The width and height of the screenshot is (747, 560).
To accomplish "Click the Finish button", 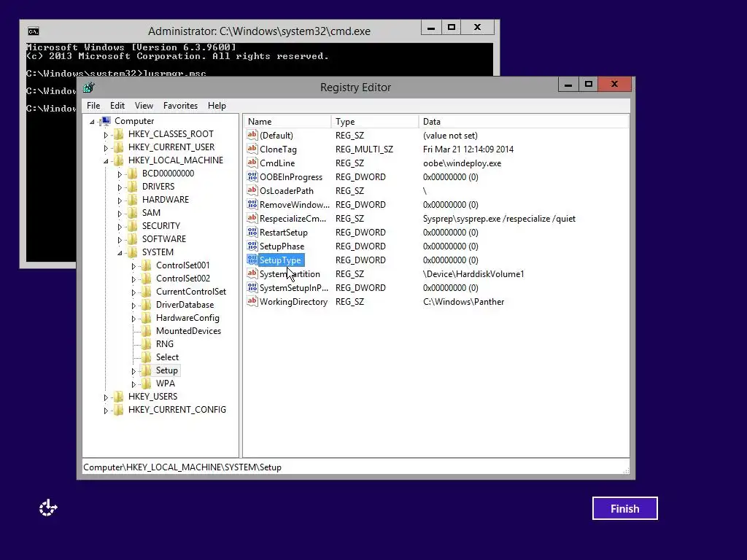I will click(x=625, y=508).
